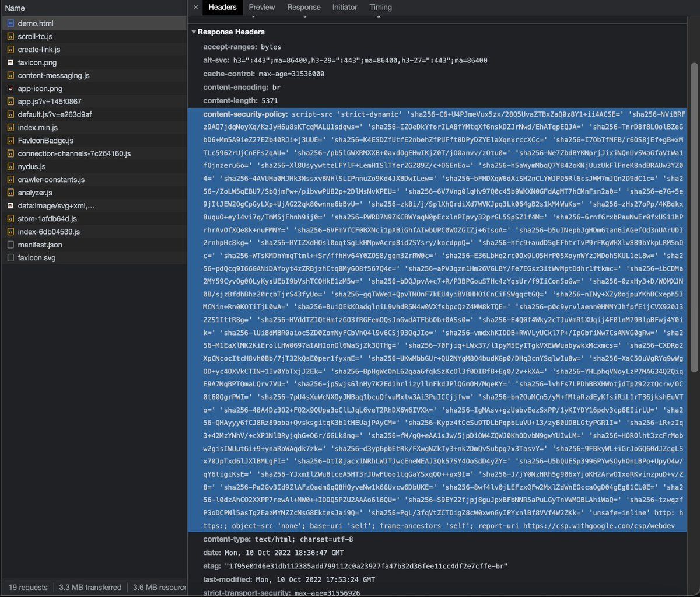Close the request details panel
Image resolution: width=700 pixels, height=597 pixels.
195,8
